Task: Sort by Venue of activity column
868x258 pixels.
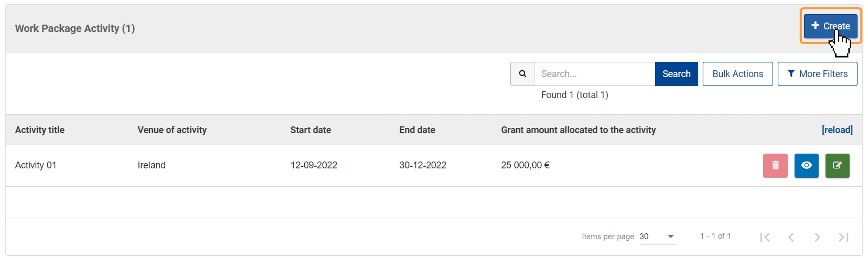Action: (x=172, y=130)
